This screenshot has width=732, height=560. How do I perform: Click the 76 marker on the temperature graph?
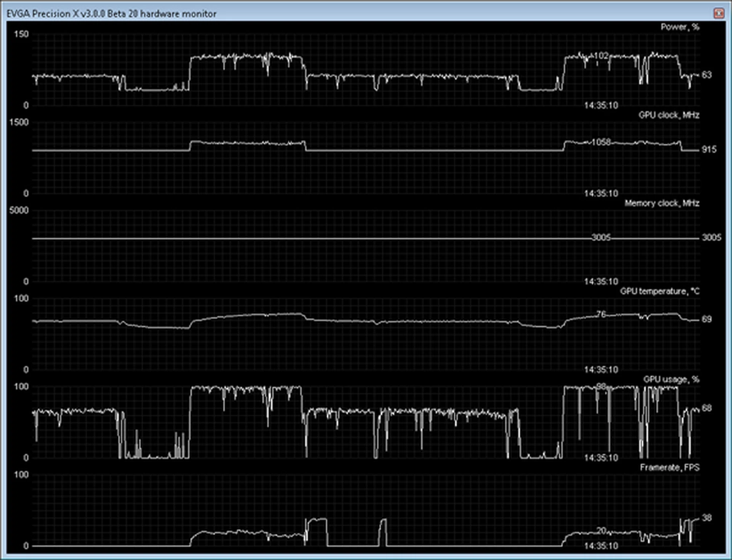601,314
